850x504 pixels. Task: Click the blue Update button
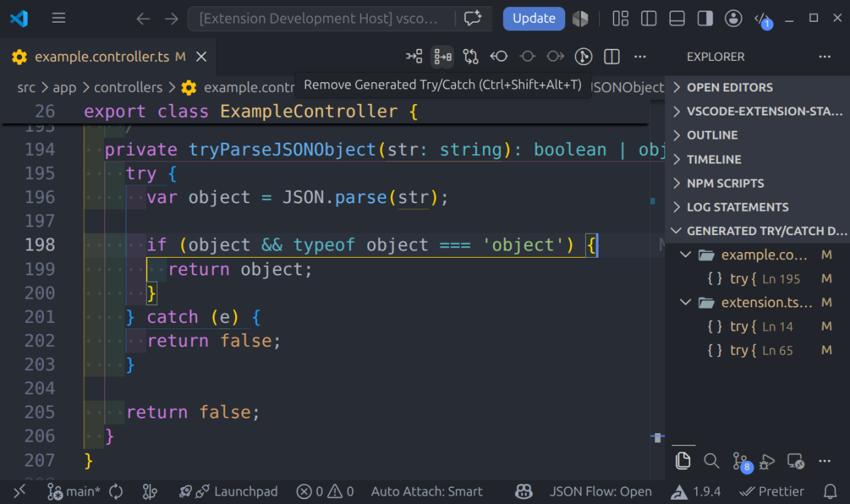[x=534, y=18]
